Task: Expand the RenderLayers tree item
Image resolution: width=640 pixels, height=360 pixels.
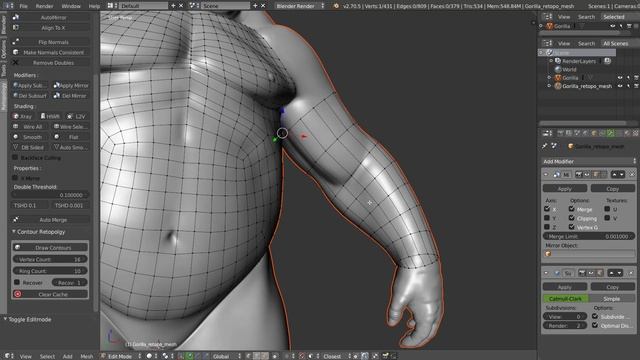Action: point(551,61)
